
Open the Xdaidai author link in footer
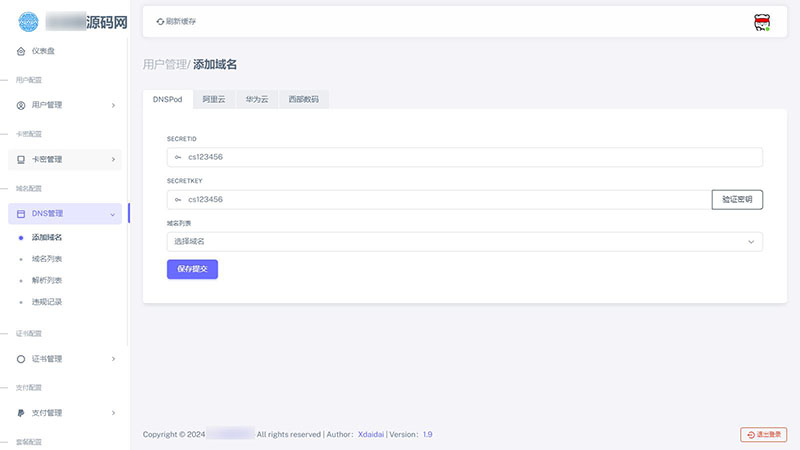371,435
